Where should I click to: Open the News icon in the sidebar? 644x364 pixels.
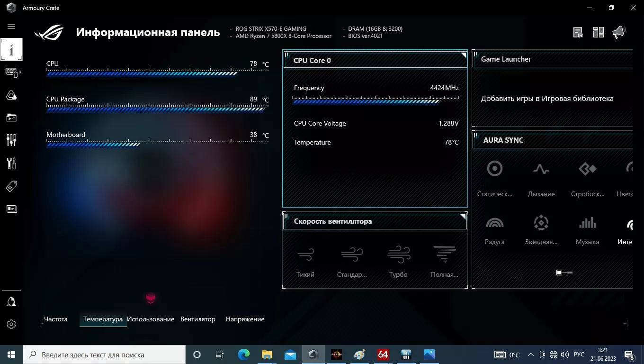click(x=11, y=209)
